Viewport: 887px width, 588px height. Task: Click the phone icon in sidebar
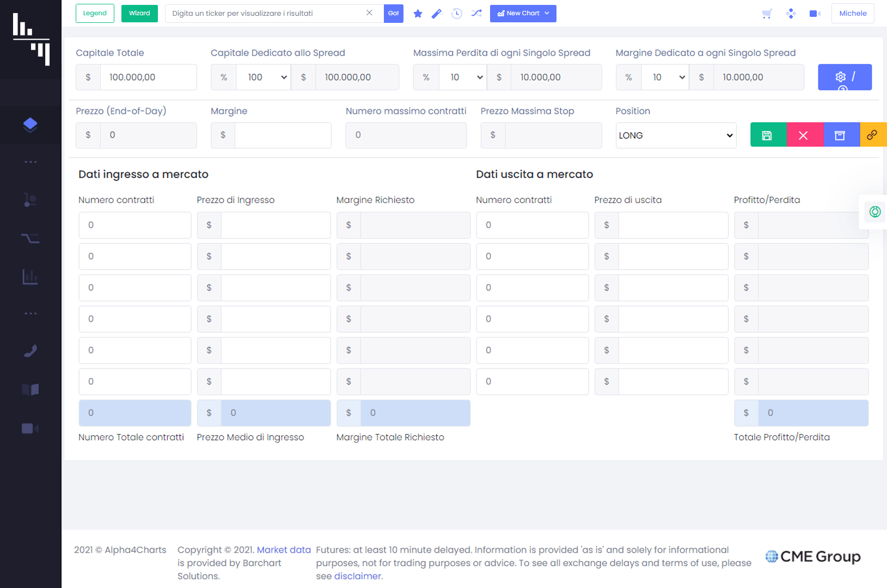[30, 351]
